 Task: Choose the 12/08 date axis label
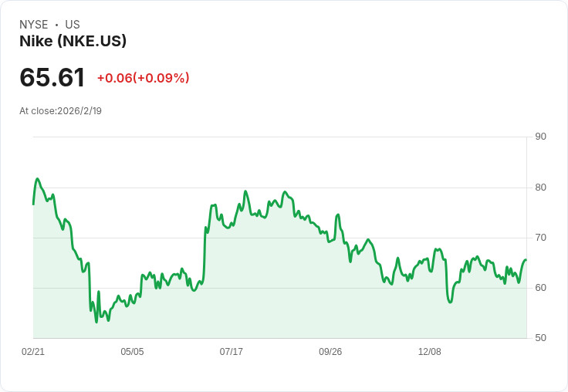pos(429,351)
